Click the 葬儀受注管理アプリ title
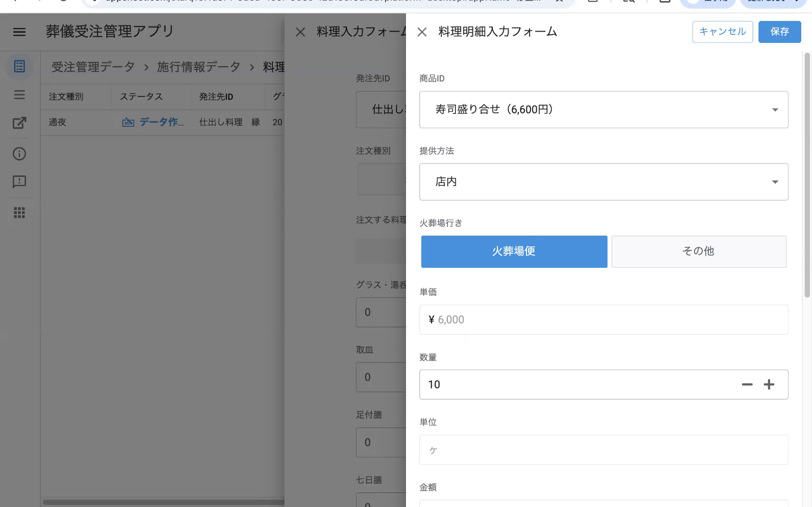This screenshot has width=812, height=507. pyautogui.click(x=110, y=32)
